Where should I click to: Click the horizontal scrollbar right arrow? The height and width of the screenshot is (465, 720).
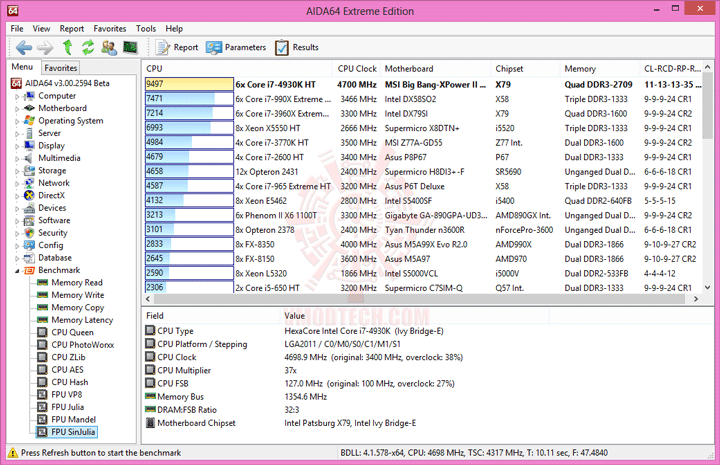point(696,299)
